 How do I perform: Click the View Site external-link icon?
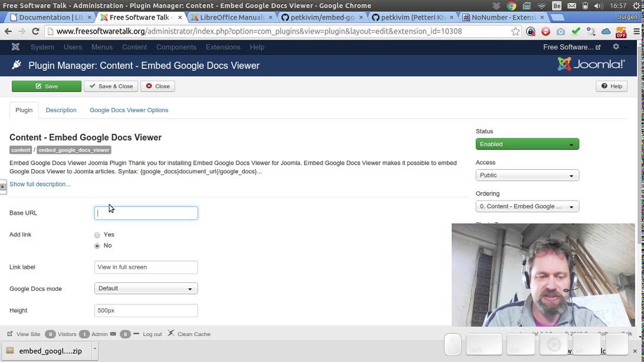(x=10, y=334)
